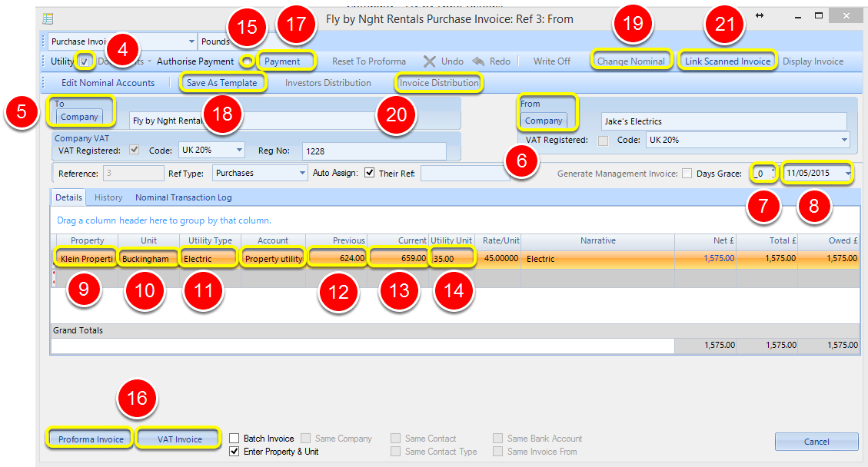Open the Ref Type Purchases dropdown

pos(302,173)
